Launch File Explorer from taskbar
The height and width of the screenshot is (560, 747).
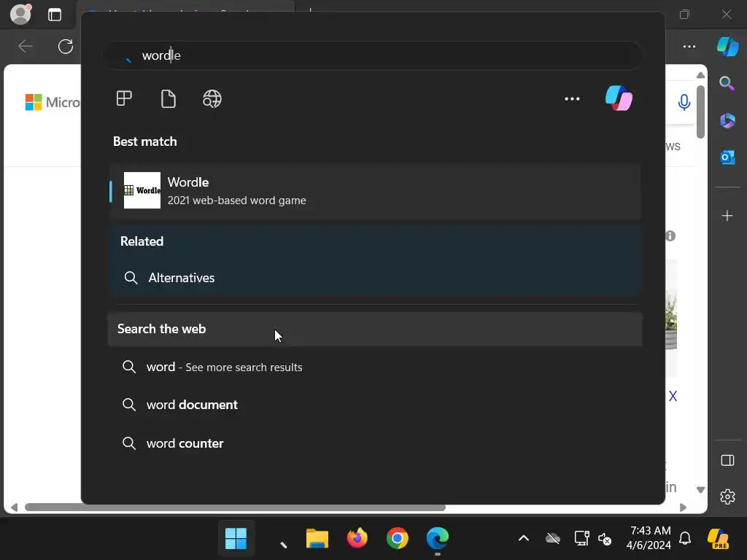pos(317,539)
